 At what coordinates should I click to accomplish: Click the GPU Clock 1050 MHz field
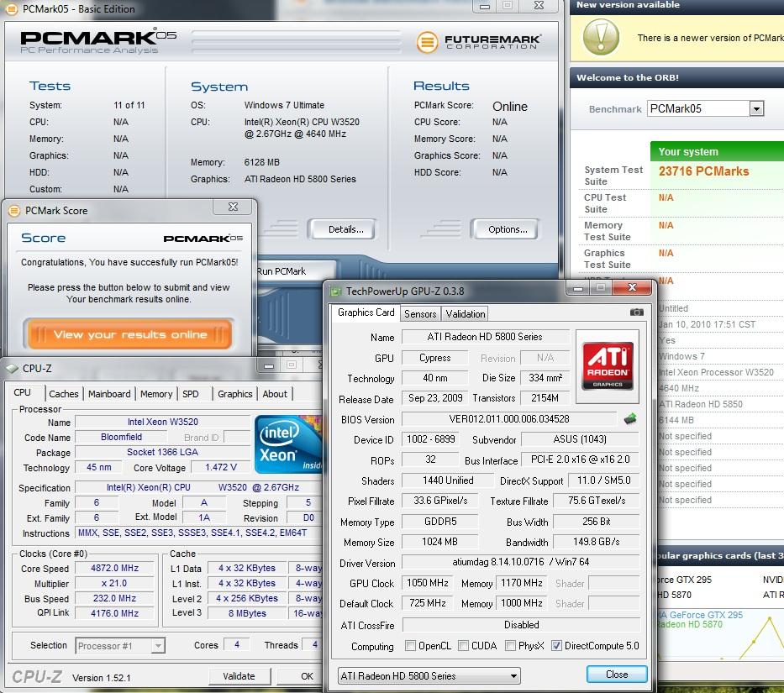click(x=427, y=583)
